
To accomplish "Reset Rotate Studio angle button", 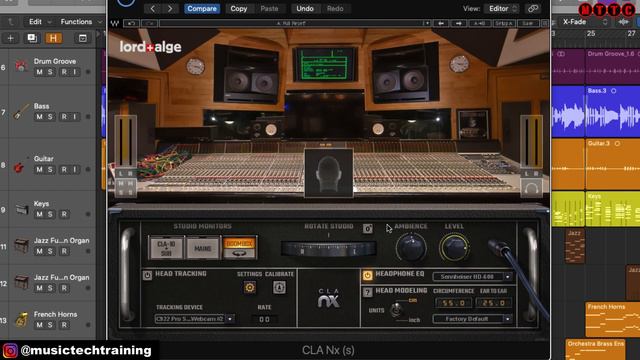I will pos(367,229).
